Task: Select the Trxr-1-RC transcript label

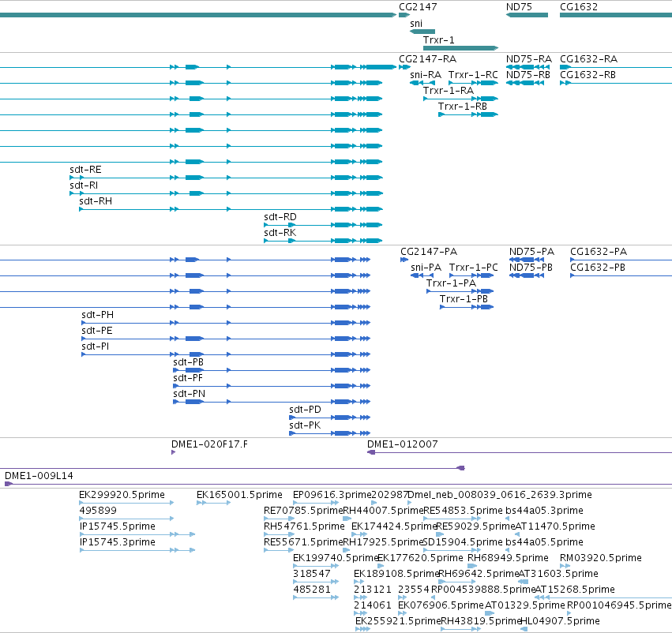Action: click(x=473, y=75)
